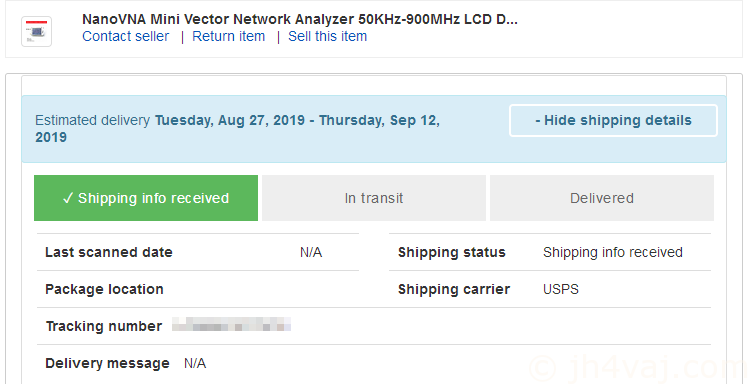Image resolution: width=748 pixels, height=384 pixels.
Task: Click the Sell this item link
Action: click(327, 36)
